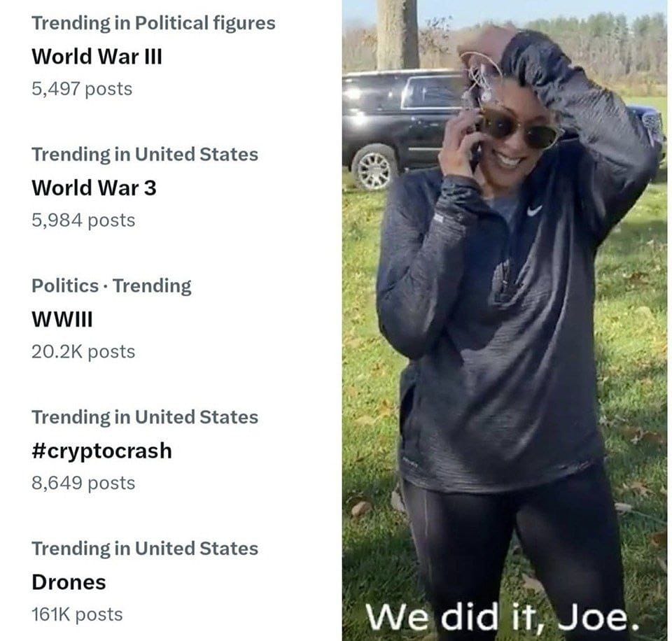Click "Trending in United States" above #cryptocrash
The image size is (672, 641).
[x=145, y=417]
